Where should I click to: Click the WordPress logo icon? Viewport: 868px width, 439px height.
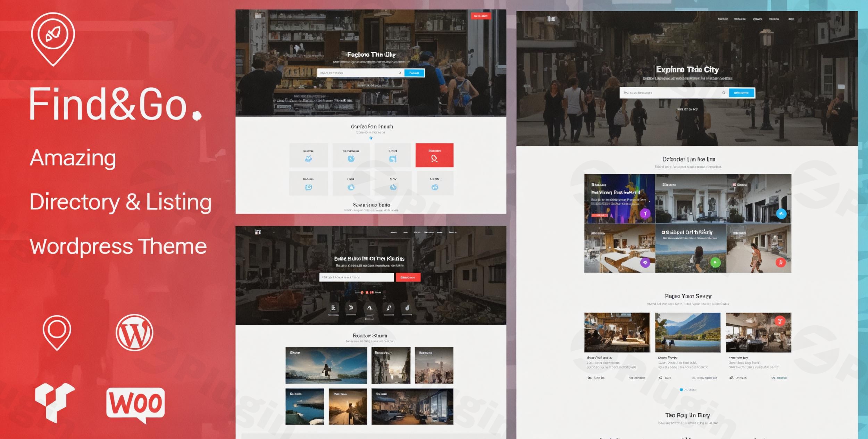[134, 333]
